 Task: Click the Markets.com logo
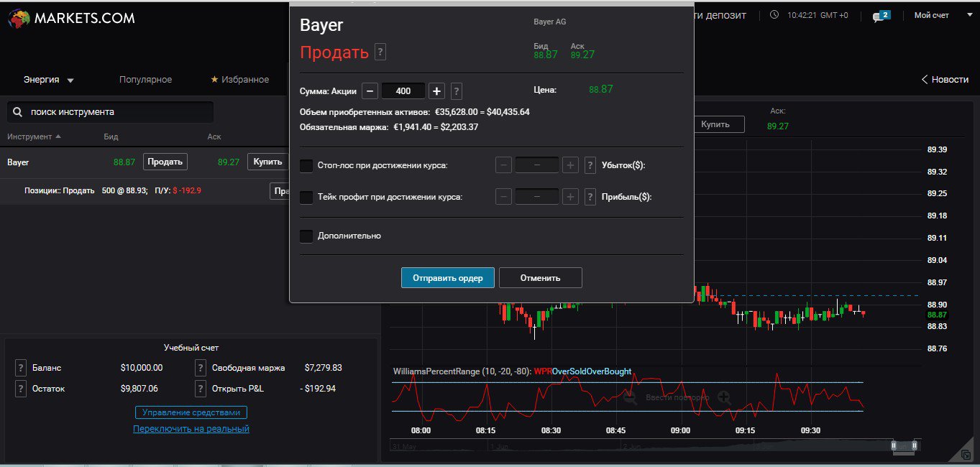71,17
